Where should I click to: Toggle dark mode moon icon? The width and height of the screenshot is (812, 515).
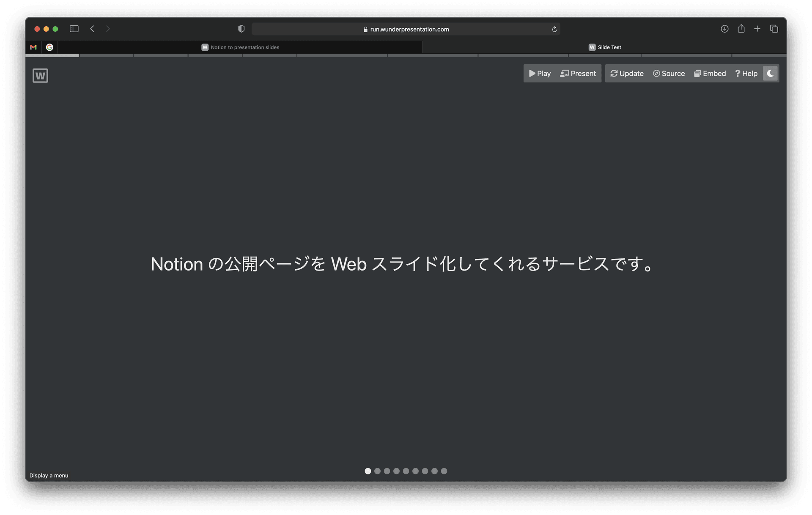pyautogui.click(x=770, y=74)
